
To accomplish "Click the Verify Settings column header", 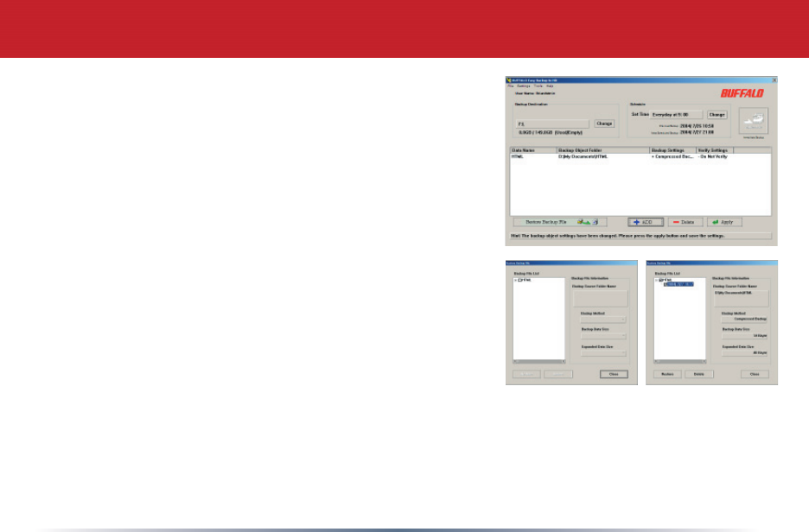I will tap(715, 150).
